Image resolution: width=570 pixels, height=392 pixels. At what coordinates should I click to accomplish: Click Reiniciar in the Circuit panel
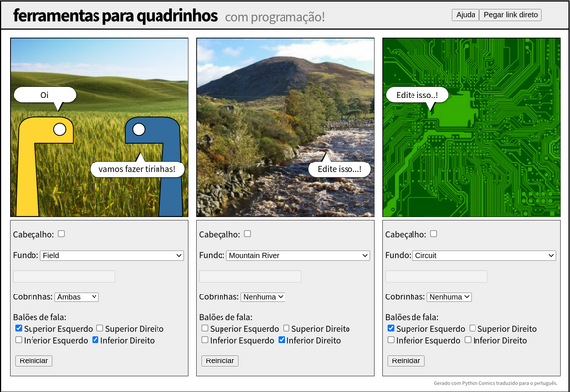coord(406,360)
